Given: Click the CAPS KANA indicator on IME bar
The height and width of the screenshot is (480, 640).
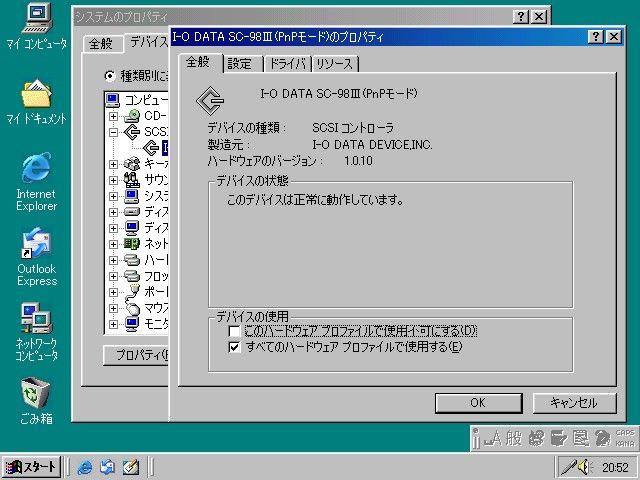Looking at the screenshot, I should 624,438.
